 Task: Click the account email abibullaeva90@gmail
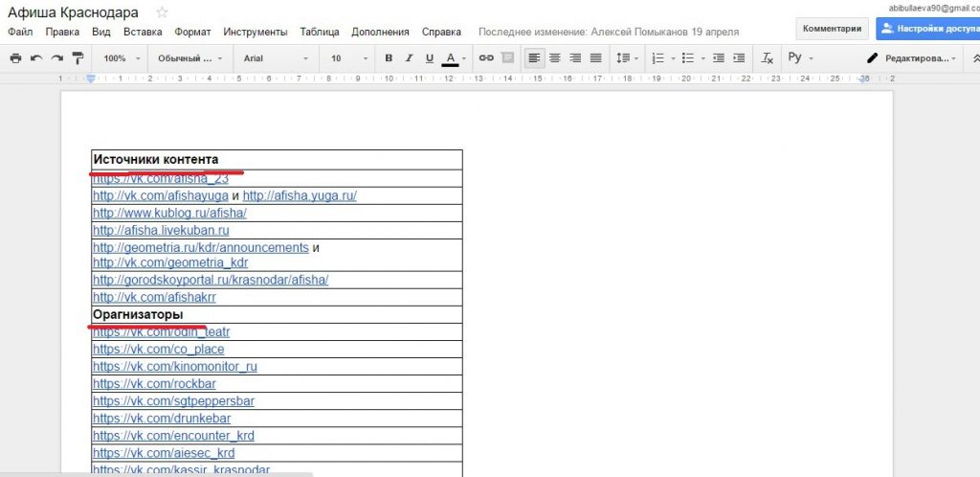pyautogui.click(x=934, y=8)
